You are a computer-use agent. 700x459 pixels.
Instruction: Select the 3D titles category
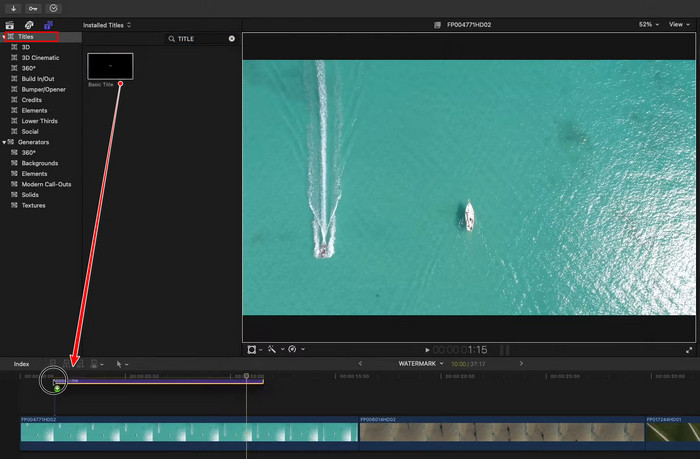coord(25,47)
